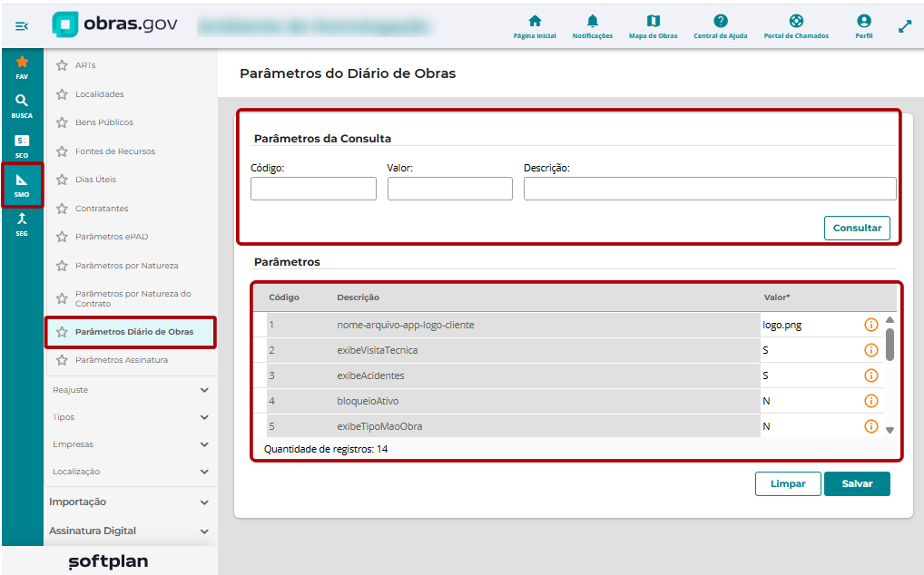Open Parâmetros ePAD menu item

click(x=112, y=237)
